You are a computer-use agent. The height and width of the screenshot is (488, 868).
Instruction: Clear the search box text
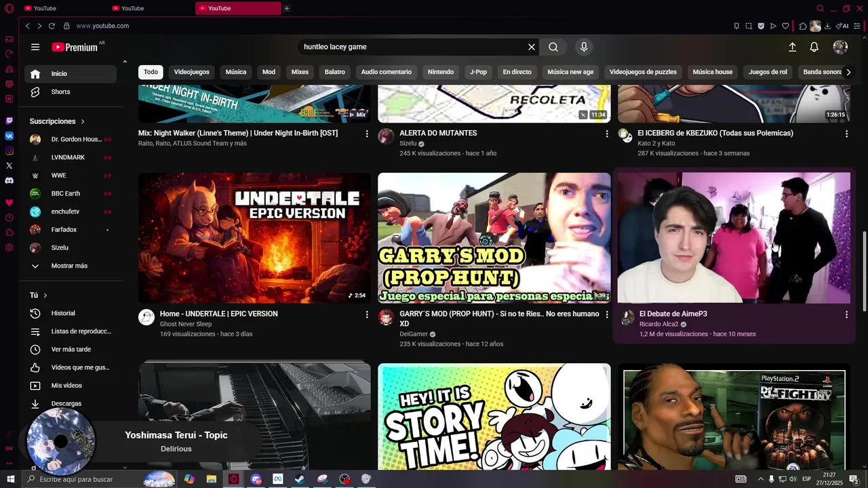532,47
